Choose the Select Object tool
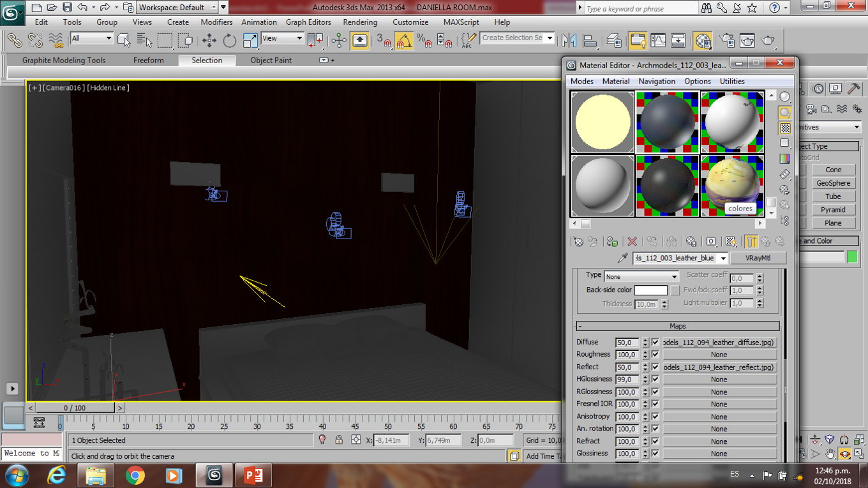Image resolution: width=868 pixels, height=488 pixels. point(124,40)
